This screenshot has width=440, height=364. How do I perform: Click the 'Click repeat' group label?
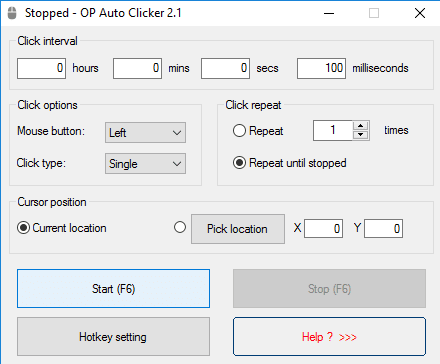[x=253, y=105]
